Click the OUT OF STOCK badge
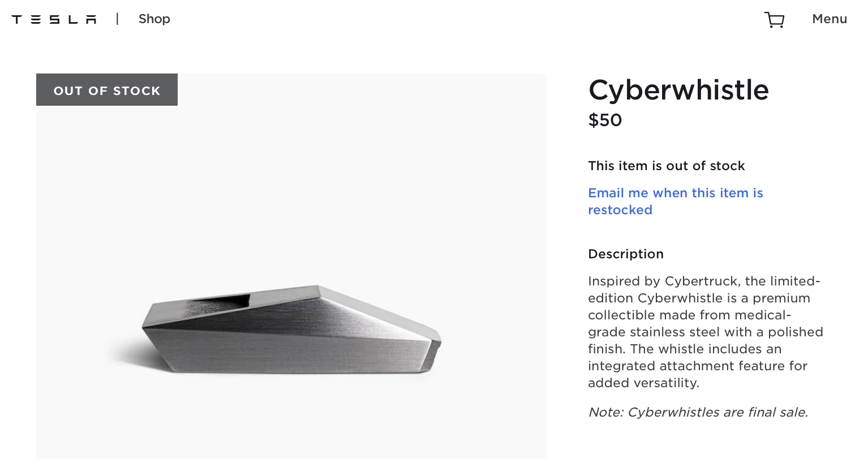The image size is (868, 459). click(107, 90)
